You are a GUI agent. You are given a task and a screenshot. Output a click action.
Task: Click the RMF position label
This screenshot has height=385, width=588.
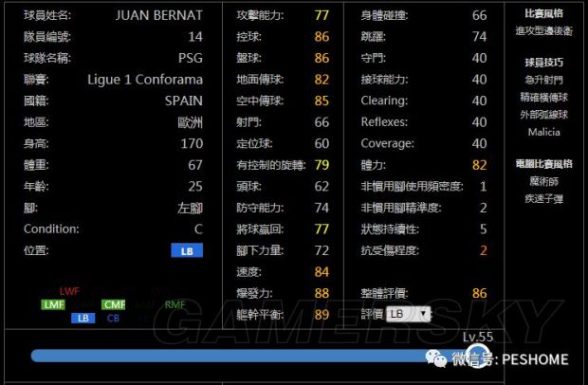coord(175,304)
